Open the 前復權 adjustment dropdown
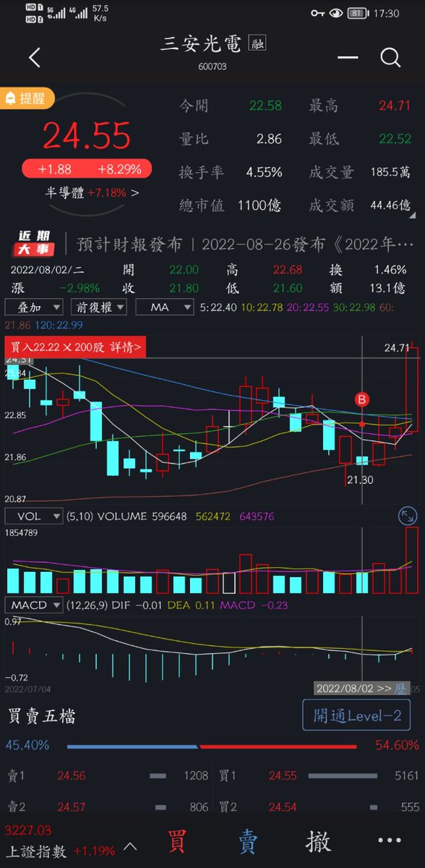Image resolution: width=425 pixels, height=868 pixels. point(100,307)
